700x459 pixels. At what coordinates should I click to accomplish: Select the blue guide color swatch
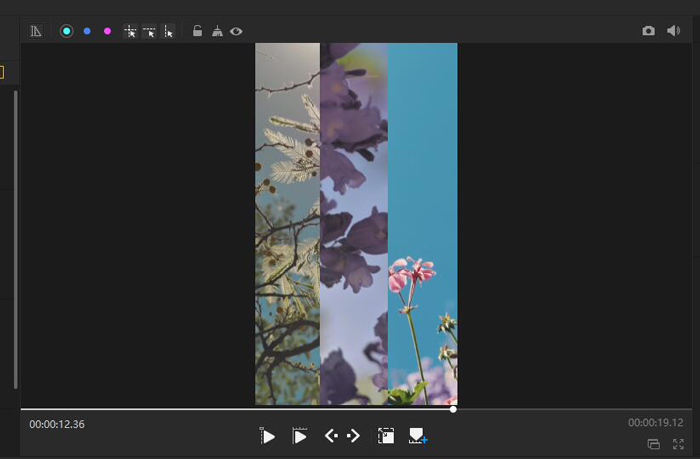tap(87, 31)
